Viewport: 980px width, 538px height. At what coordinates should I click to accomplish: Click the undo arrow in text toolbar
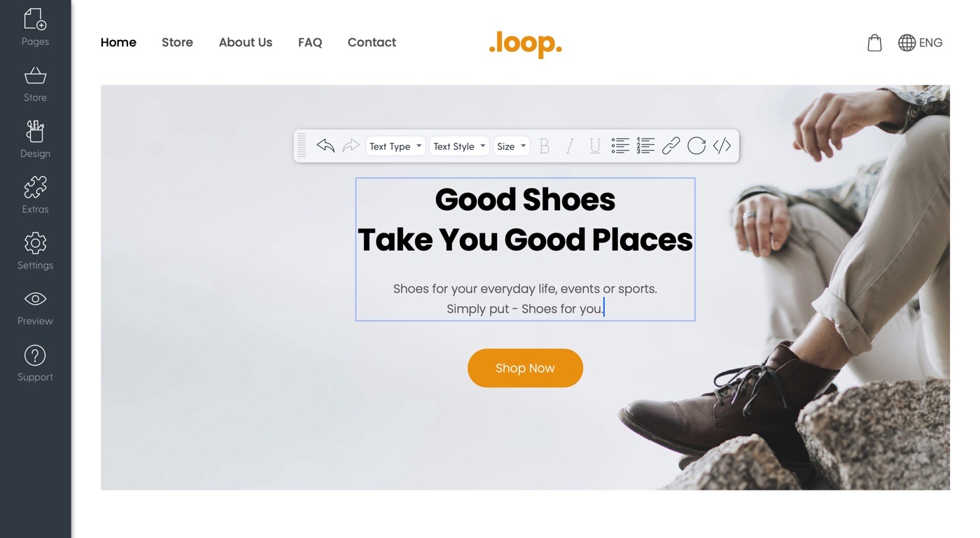(x=325, y=146)
